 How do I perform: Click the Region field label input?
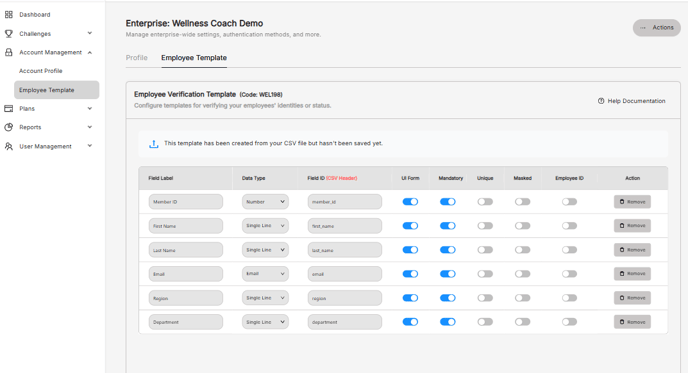click(x=186, y=298)
